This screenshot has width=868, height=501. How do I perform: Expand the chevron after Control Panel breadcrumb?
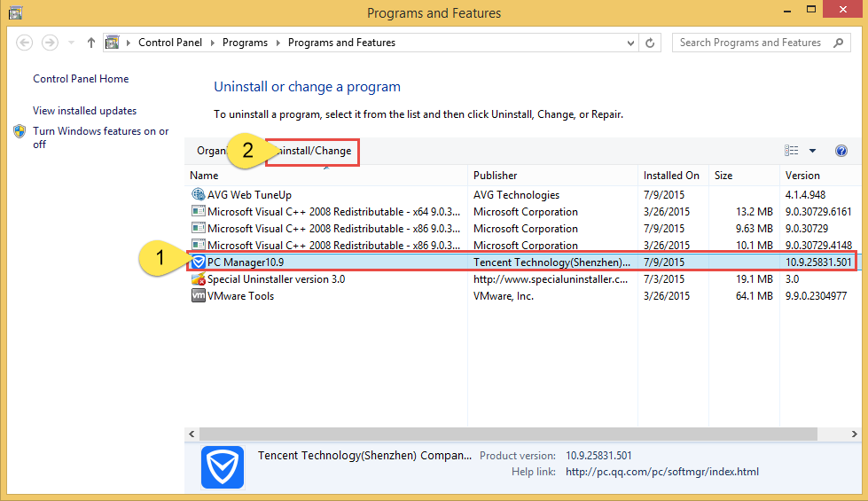click(x=212, y=43)
